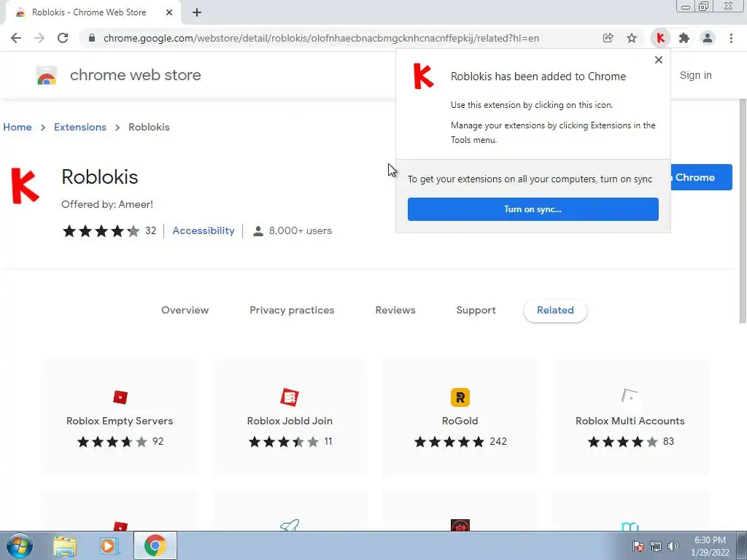The image size is (747, 560).
Task: Click the network tray icon
Action: point(656,546)
